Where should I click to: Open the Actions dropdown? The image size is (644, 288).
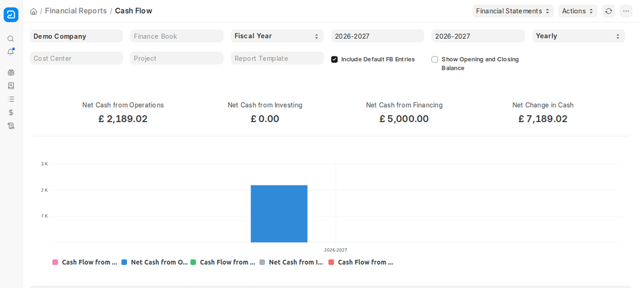tap(578, 11)
